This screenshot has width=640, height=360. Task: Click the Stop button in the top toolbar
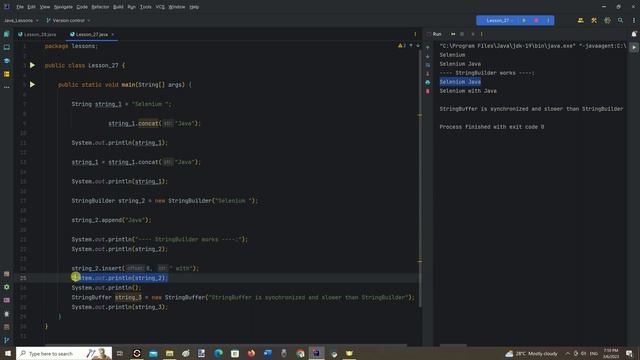pyautogui.click(x=536, y=20)
